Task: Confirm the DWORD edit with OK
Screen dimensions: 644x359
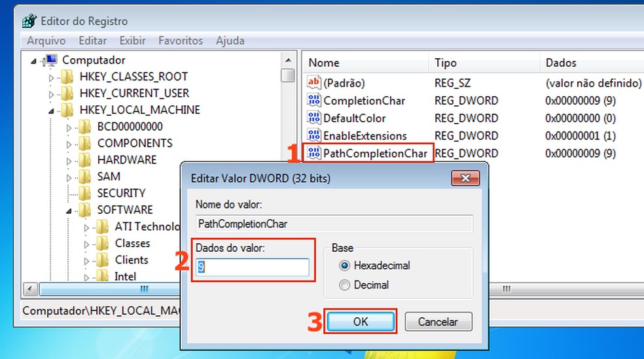Action: pos(361,321)
